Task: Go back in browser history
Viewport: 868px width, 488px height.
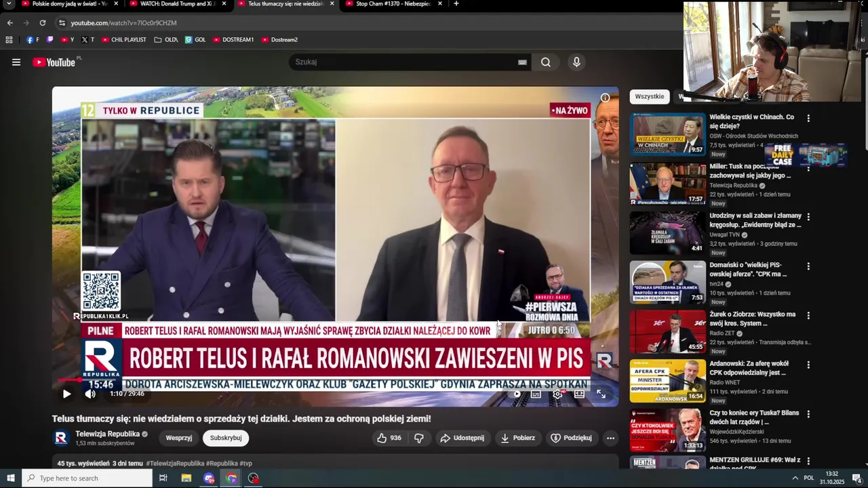Action: coord(9,22)
